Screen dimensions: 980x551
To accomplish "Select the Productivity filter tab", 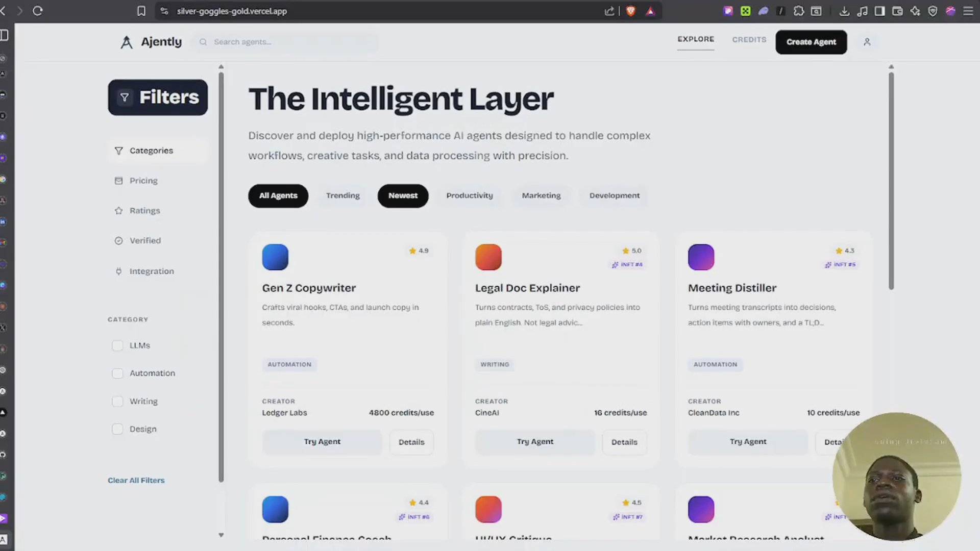I will 470,196.
